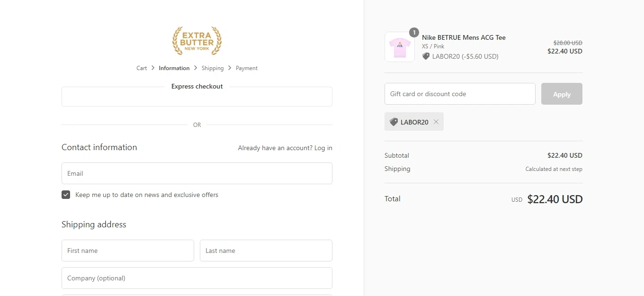Select the Shipping breadcrumb step
Viewport: 644px width, 296px height.
(x=212, y=68)
